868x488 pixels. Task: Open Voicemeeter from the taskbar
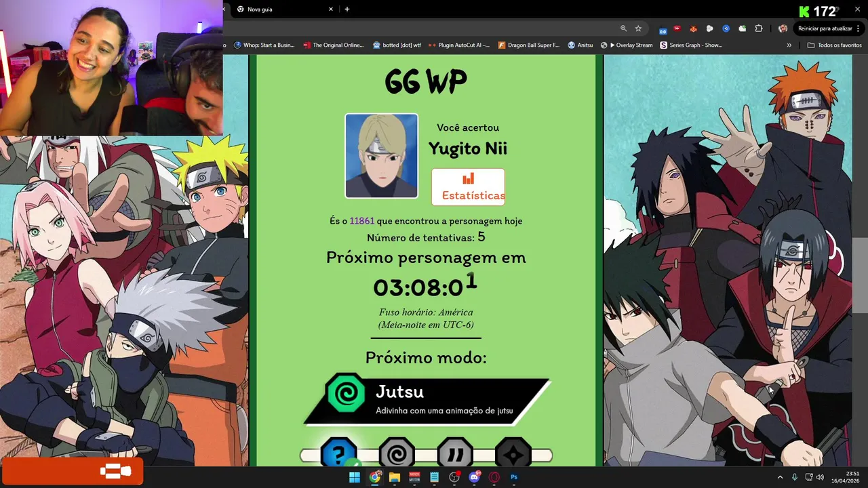414,477
